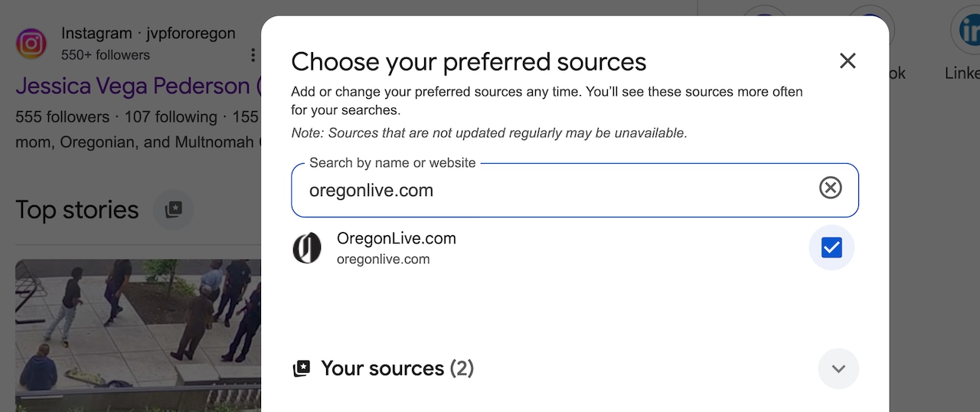
Task: Click the partially hidden LinkedIn label text
Action: click(962, 74)
